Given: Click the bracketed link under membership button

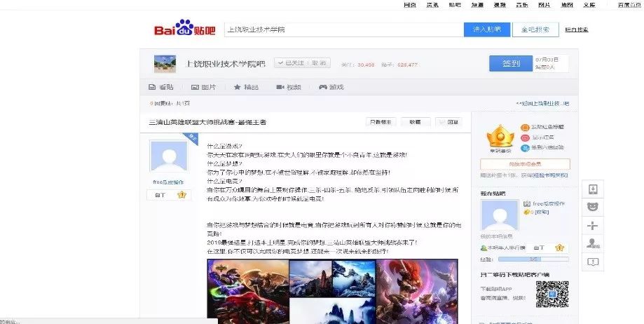Looking at the screenshot, I should coord(550,175).
